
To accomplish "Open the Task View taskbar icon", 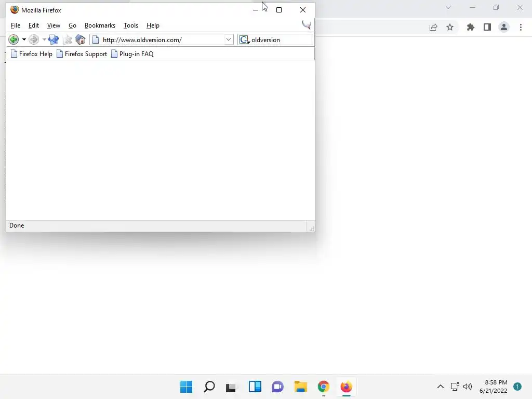I will (x=231, y=387).
